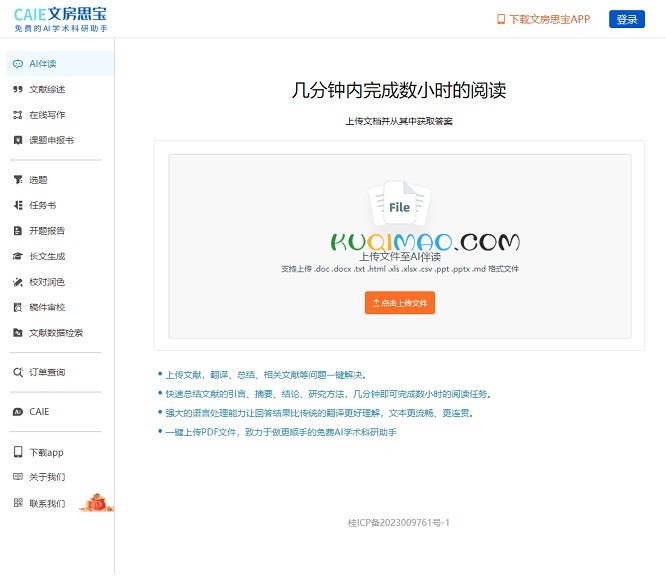Click the 文献数据检索 folder icon
The image size is (666, 582).
(x=17, y=333)
